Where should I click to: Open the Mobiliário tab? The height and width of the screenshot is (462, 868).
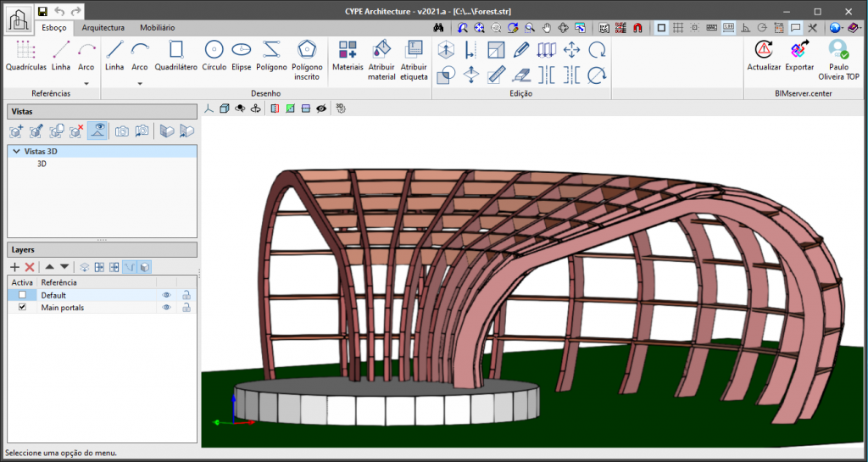click(x=157, y=28)
